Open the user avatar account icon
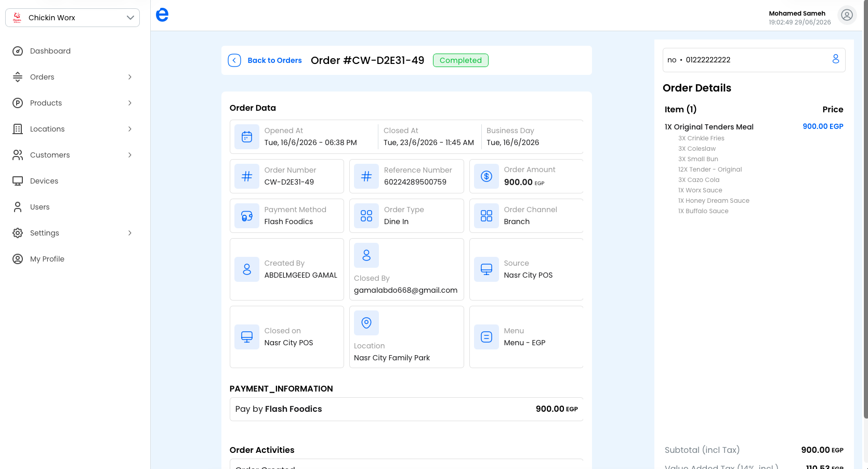Viewport: 868px width, 469px height. (x=847, y=15)
